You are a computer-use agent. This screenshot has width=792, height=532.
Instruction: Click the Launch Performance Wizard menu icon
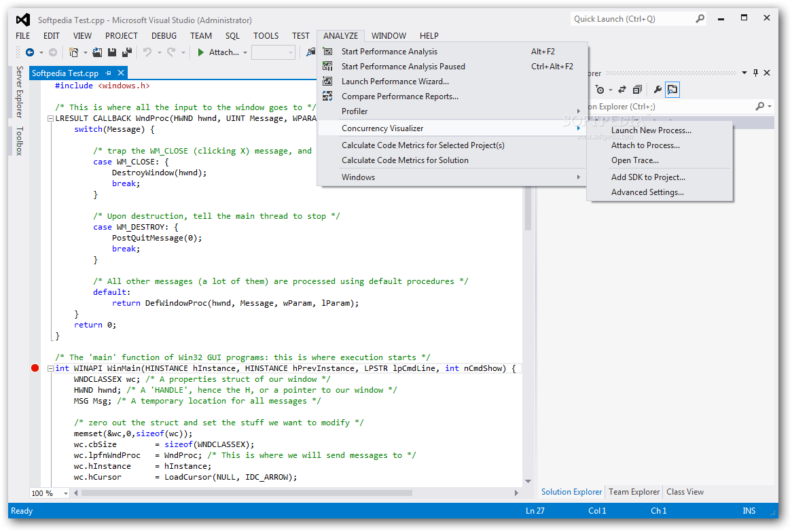tap(328, 82)
